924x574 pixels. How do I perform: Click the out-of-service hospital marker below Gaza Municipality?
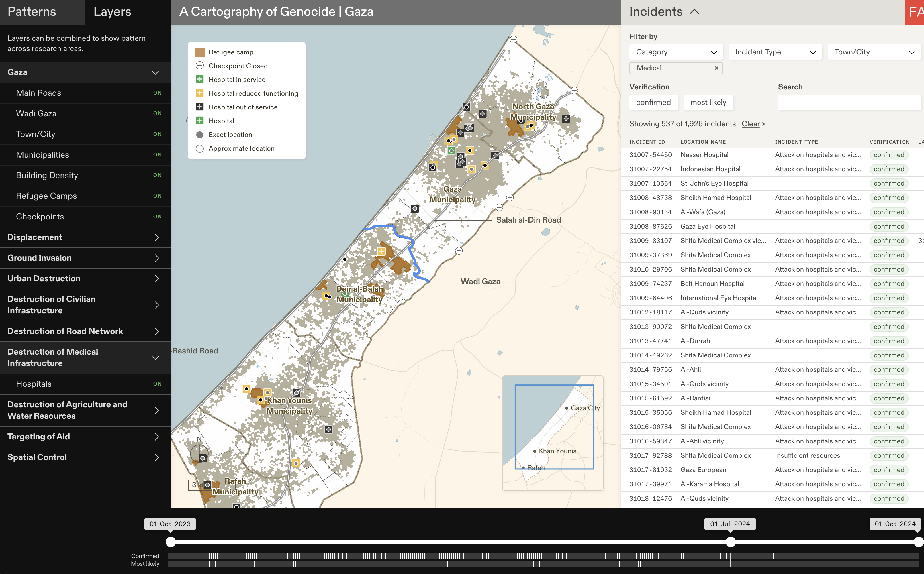tap(415, 209)
